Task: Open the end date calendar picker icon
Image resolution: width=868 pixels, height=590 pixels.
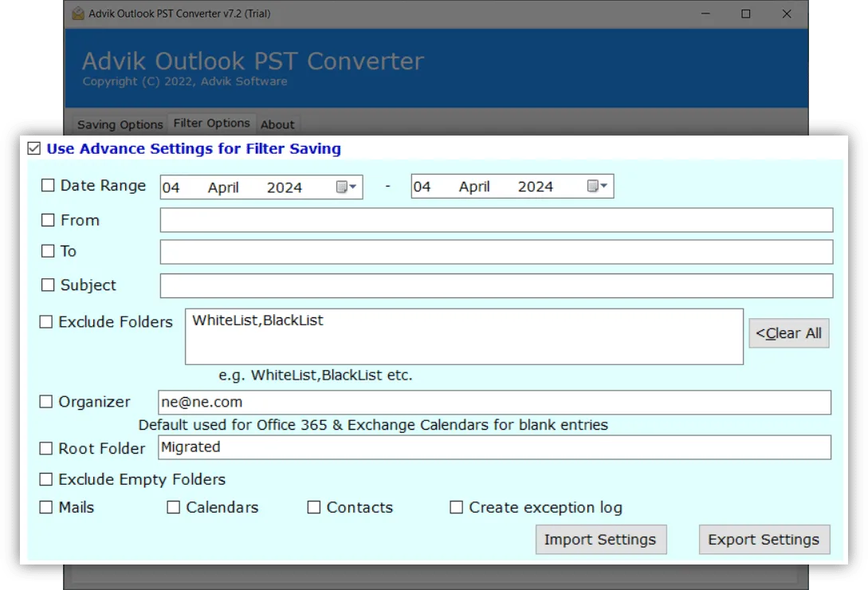Action: pos(592,187)
